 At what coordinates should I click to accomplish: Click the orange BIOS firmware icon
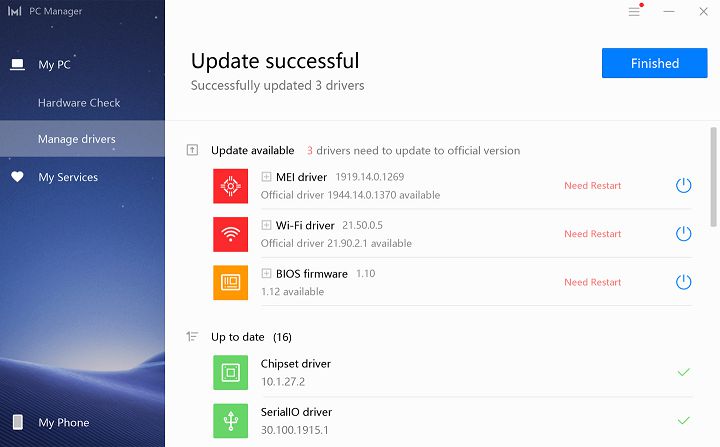pyautogui.click(x=231, y=283)
